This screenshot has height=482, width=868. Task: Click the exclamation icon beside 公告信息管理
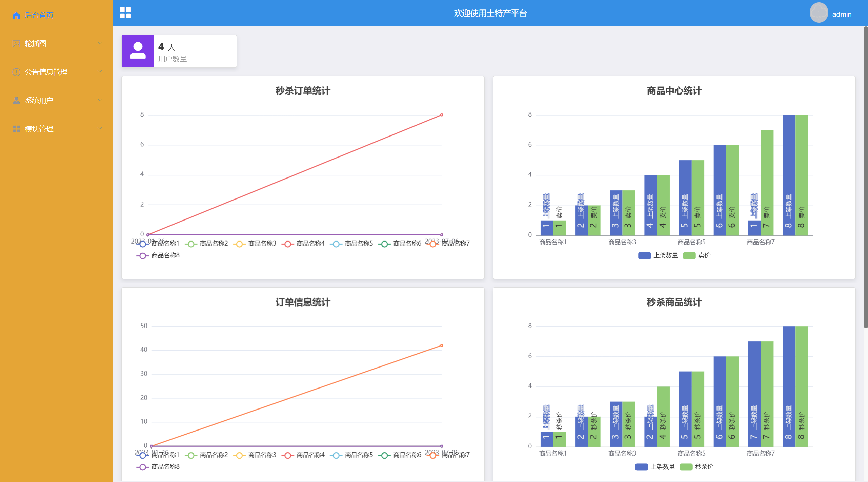point(16,72)
